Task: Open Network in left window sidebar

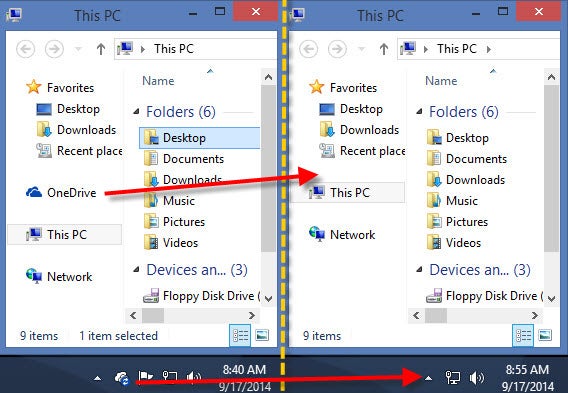Action: [59, 276]
